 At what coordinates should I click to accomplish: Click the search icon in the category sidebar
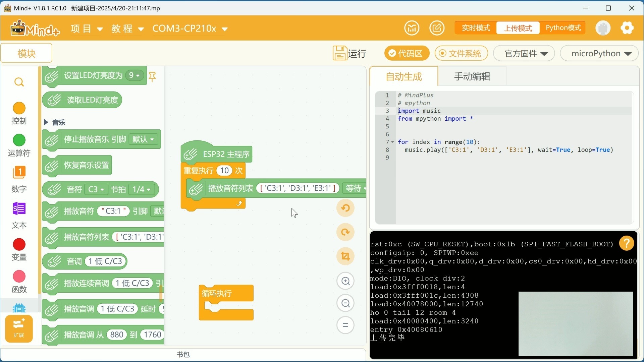pos(19,82)
